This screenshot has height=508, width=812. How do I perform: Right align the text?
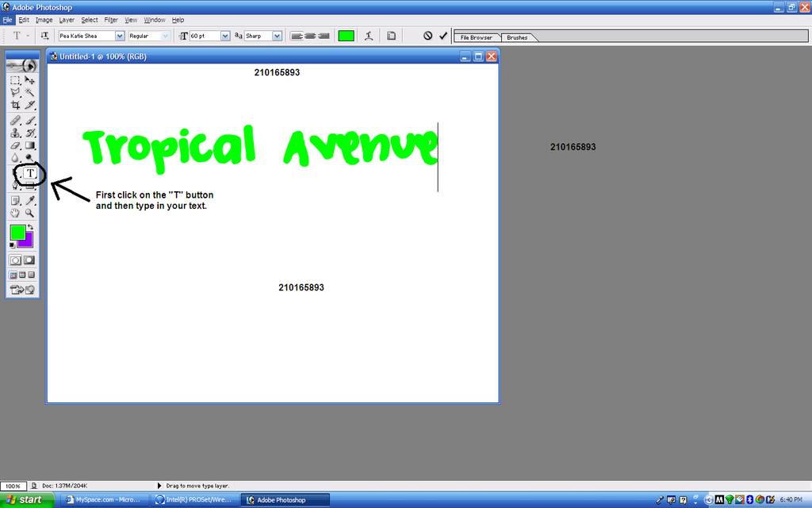324,36
